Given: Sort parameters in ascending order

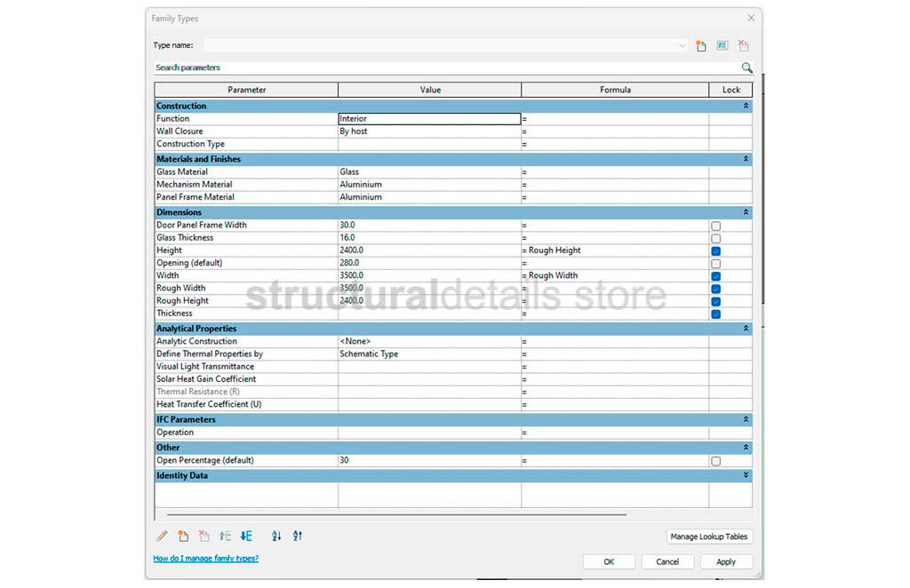Looking at the screenshot, I should click(276, 536).
